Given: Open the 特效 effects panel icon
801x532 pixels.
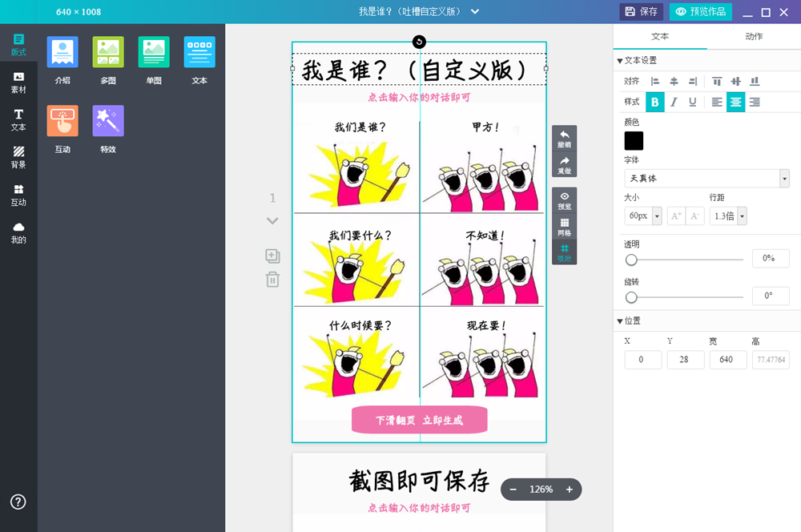Looking at the screenshot, I should pos(108,120).
